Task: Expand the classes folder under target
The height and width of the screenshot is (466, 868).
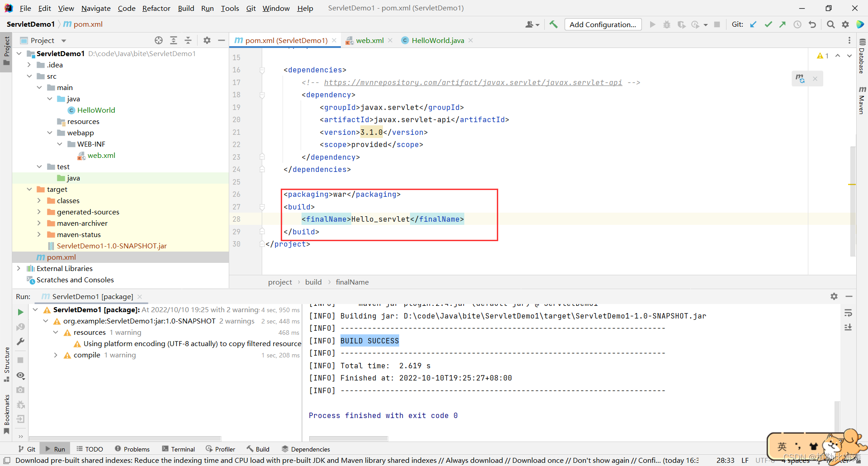Action: pyautogui.click(x=40, y=200)
